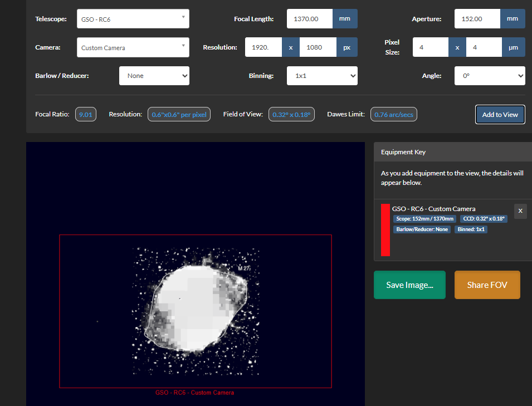Click the Barlow/Reducer: None tag
Screen dimensions: 532x406
tap(422, 229)
